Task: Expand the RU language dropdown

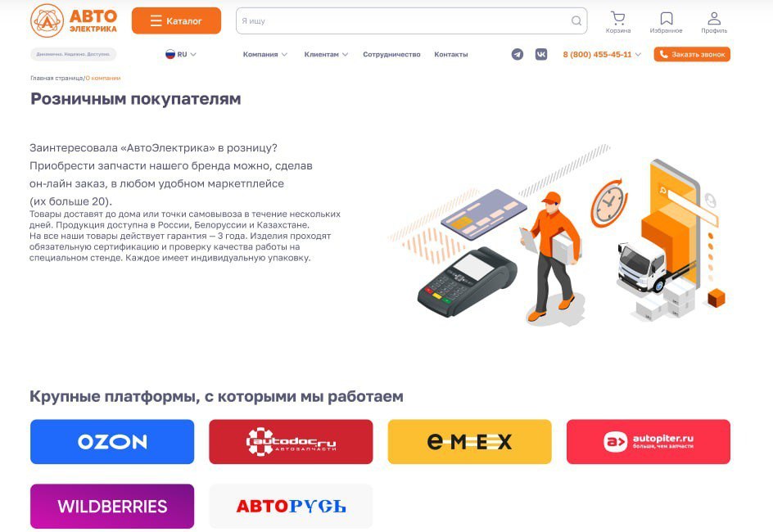Action: click(x=181, y=54)
